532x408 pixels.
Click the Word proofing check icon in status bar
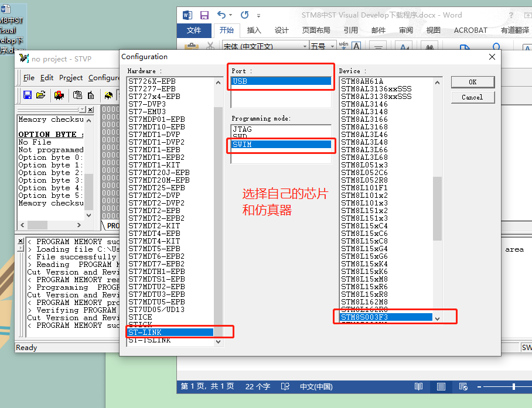tap(285, 387)
